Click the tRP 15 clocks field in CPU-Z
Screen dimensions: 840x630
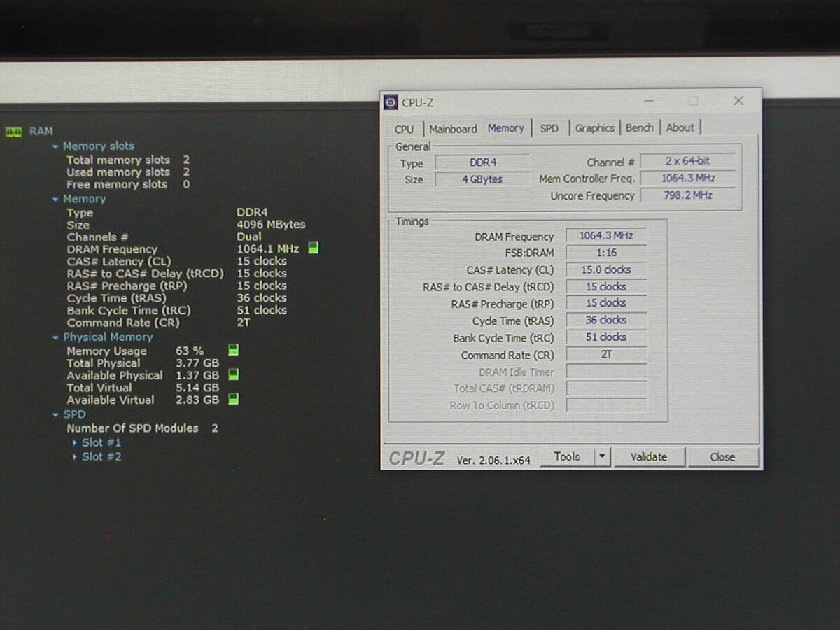pos(606,303)
